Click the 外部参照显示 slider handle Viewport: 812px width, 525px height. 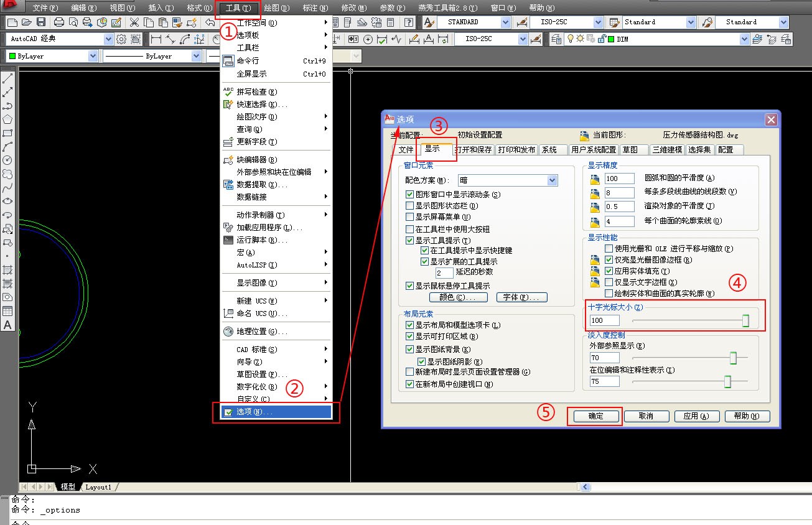point(733,358)
